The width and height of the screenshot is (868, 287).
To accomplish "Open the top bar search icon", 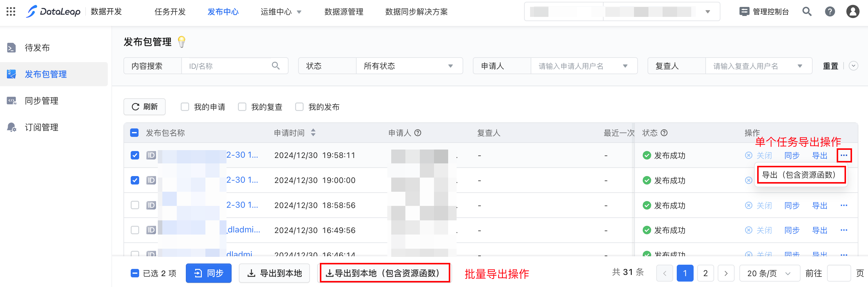I will (807, 12).
